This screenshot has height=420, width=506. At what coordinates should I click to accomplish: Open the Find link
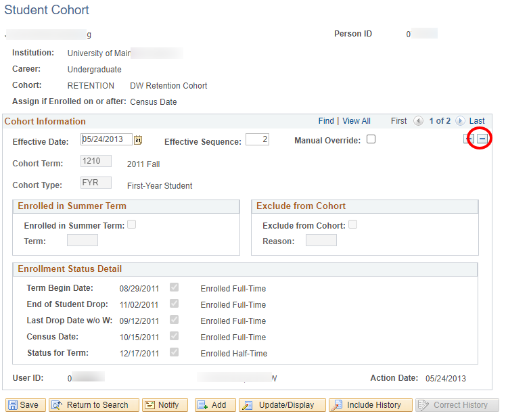coord(326,121)
